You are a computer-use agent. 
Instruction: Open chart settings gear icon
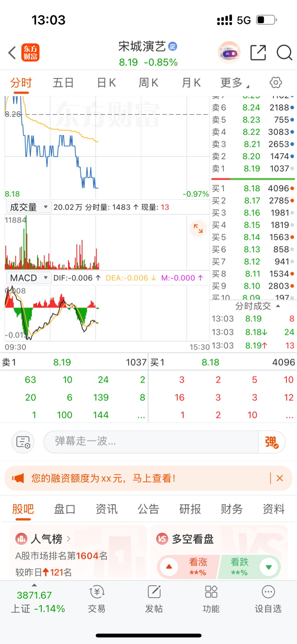coord(276,82)
